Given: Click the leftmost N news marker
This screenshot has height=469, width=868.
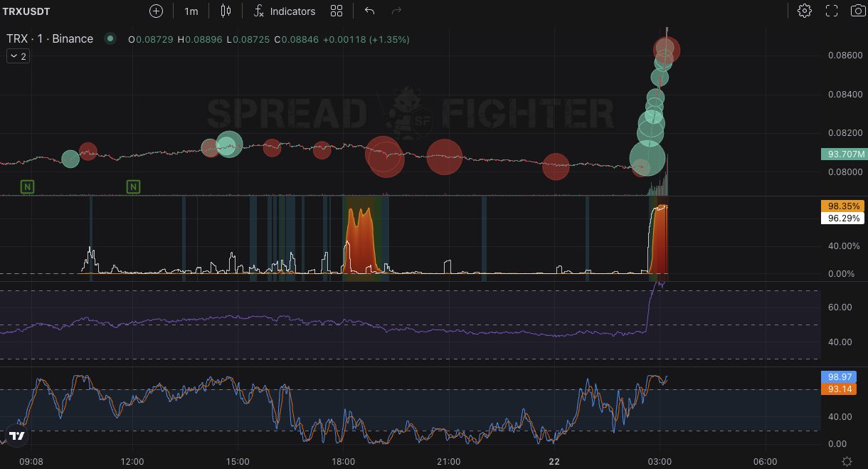Looking at the screenshot, I should [x=26, y=186].
